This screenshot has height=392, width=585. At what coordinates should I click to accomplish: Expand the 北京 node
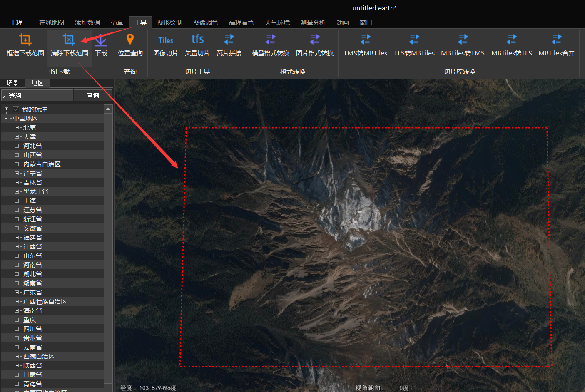[x=17, y=128]
